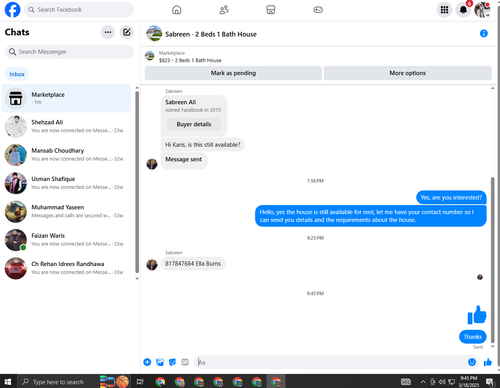This screenshot has width=500, height=388.
Task: Click the Facebook logo
Action: point(12,10)
